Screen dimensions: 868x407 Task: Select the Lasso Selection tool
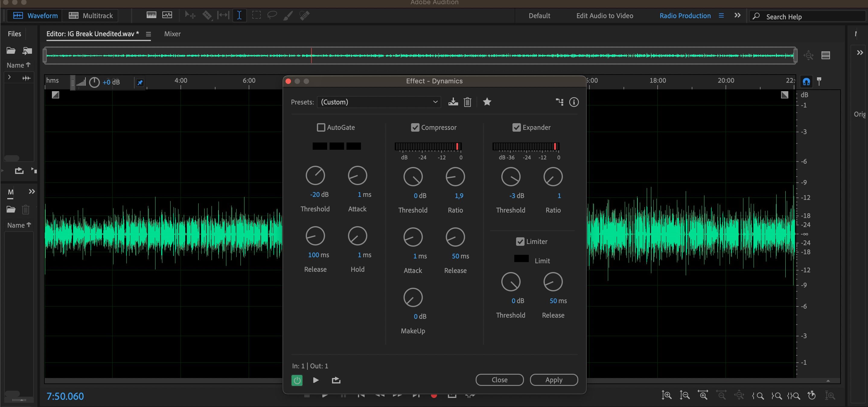pyautogui.click(x=272, y=15)
